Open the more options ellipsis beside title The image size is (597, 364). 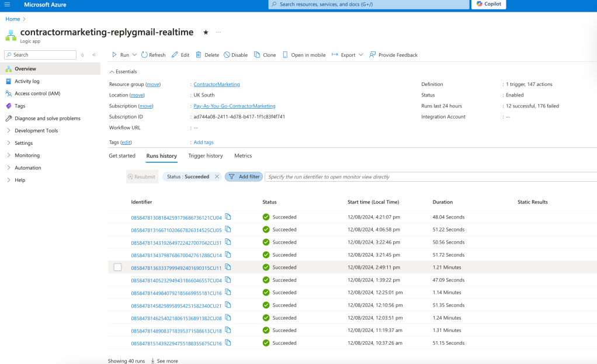(x=218, y=32)
